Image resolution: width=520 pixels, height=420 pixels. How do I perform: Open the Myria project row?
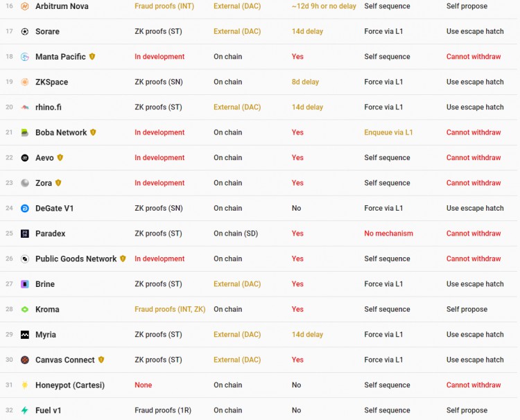[x=46, y=335]
